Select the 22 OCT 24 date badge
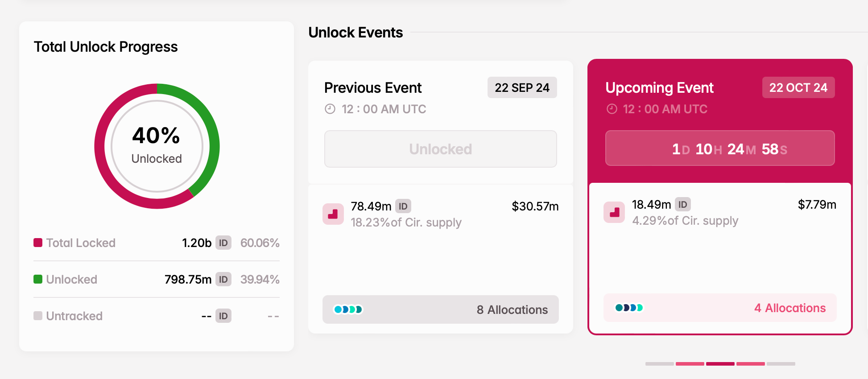Image resolution: width=868 pixels, height=379 pixels. tap(798, 88)
